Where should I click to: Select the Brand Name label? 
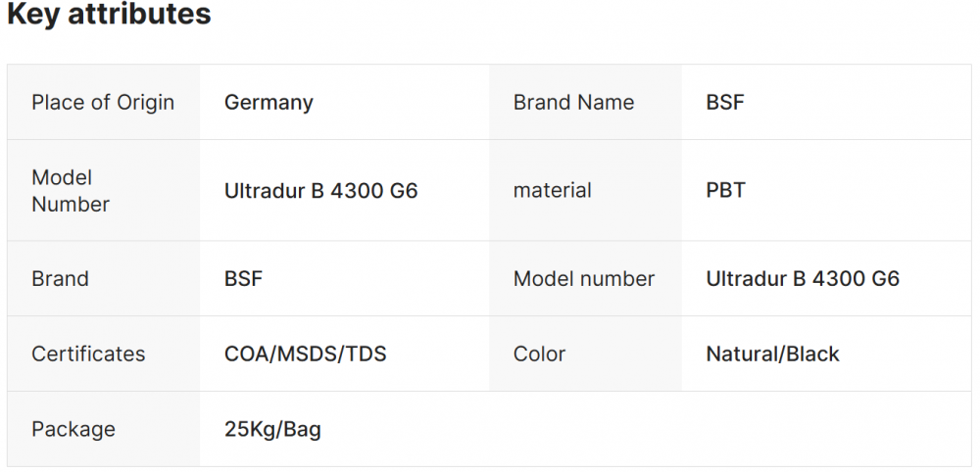(573, 103)
